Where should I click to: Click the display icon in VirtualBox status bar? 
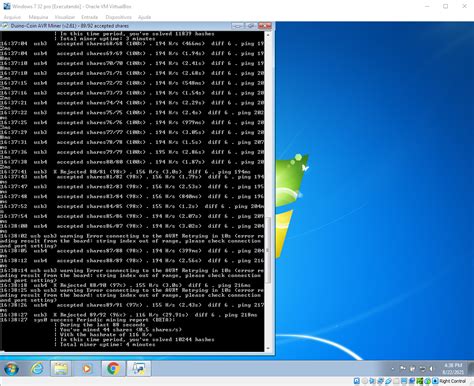click(x=404, y=381)
